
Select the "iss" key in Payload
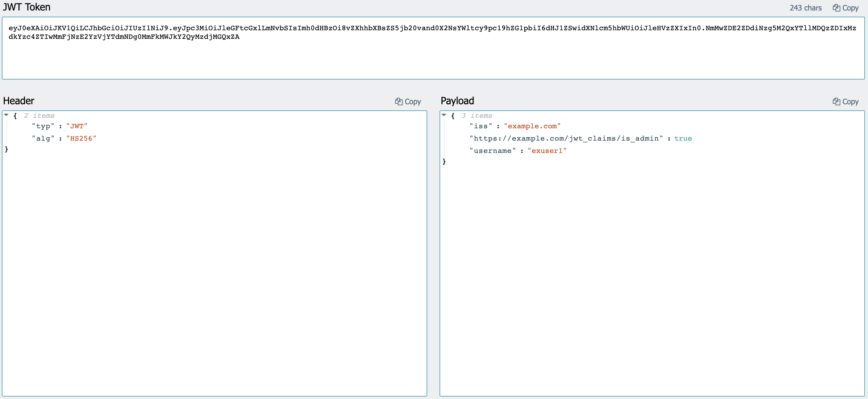(481, 126)
